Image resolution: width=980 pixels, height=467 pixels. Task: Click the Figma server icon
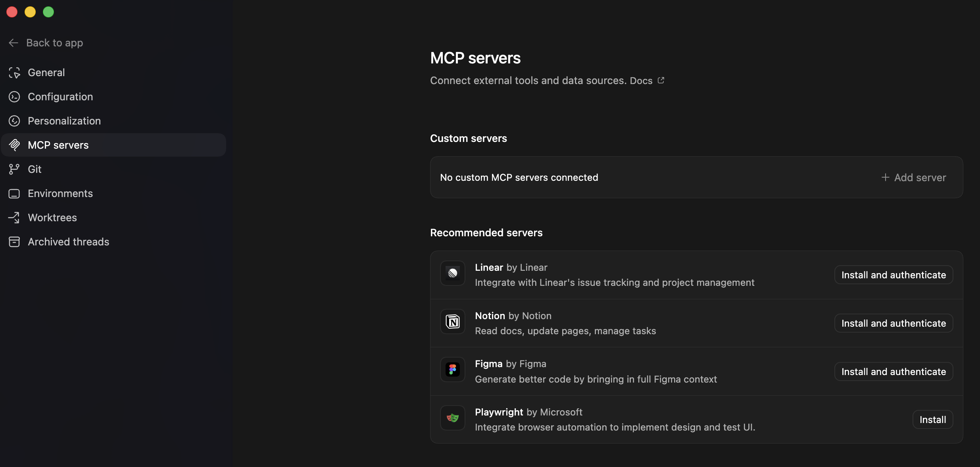[452, 369]
